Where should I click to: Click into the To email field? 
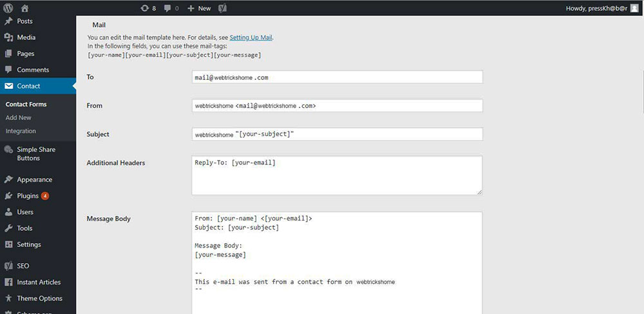click(x=337, y=77)
